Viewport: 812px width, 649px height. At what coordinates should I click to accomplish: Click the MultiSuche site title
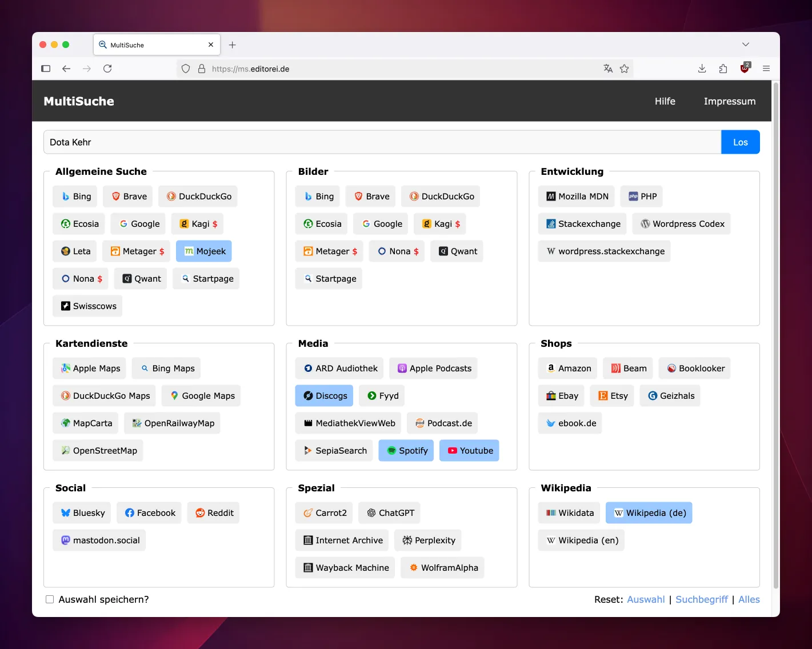[x=79, y=101]
